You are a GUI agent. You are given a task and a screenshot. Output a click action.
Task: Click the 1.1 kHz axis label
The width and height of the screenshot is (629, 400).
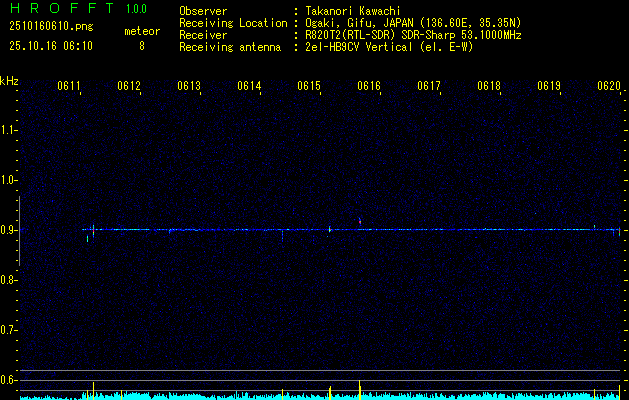[8, 130]
